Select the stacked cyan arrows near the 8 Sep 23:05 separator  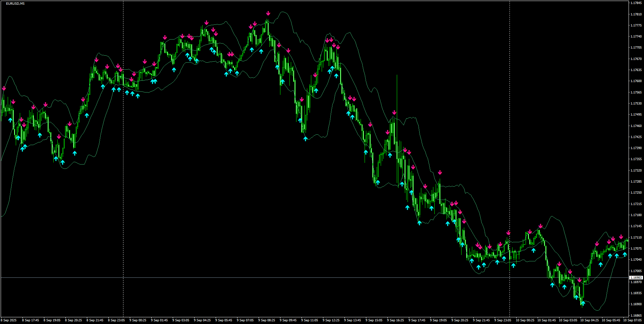click(x=116, y=89)
